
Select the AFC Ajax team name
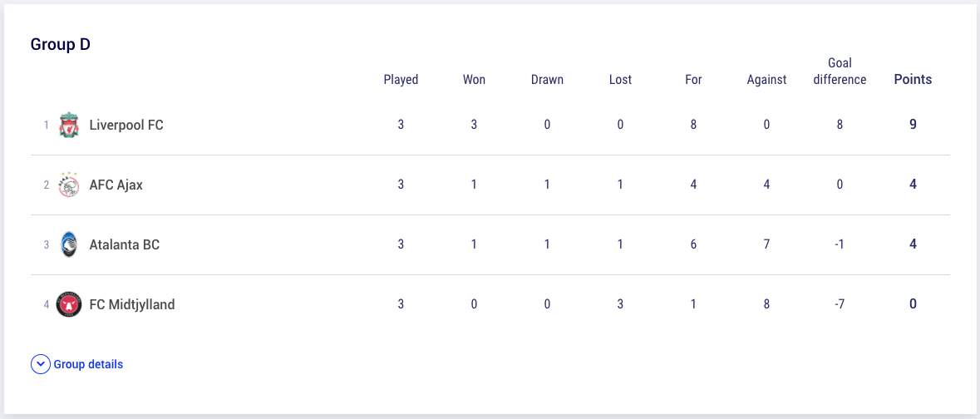coord(116,185)
